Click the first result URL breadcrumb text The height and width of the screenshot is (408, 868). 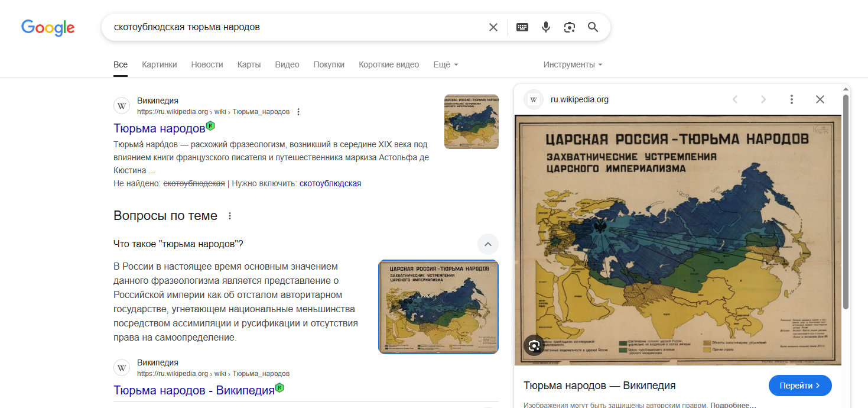pos(213,112)
